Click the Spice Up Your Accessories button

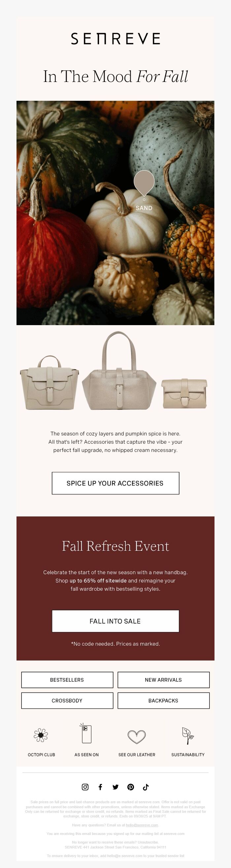coord(115,483)
